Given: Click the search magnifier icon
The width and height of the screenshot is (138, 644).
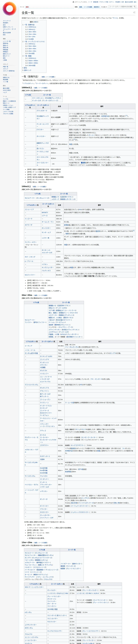Looking at the screenshot, I should (x=134, y=7).
